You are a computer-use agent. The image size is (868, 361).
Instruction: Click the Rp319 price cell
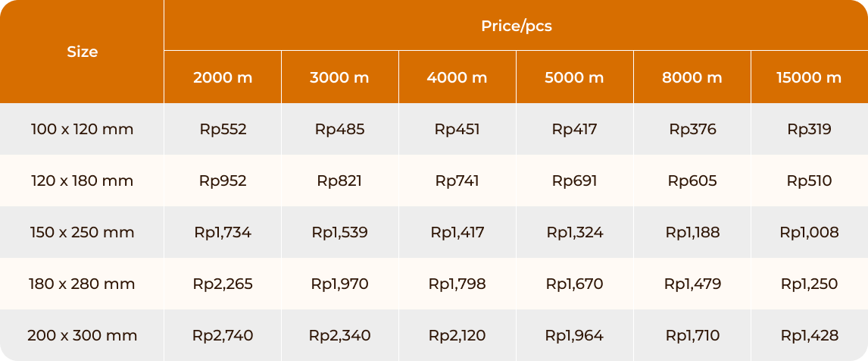point(810,129)
